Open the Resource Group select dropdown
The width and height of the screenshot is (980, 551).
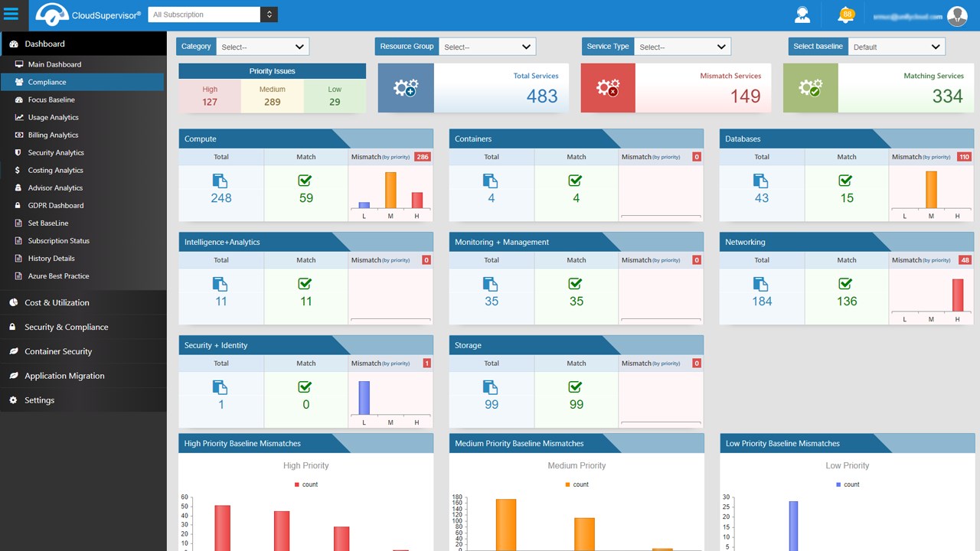[x=487, y=47]
